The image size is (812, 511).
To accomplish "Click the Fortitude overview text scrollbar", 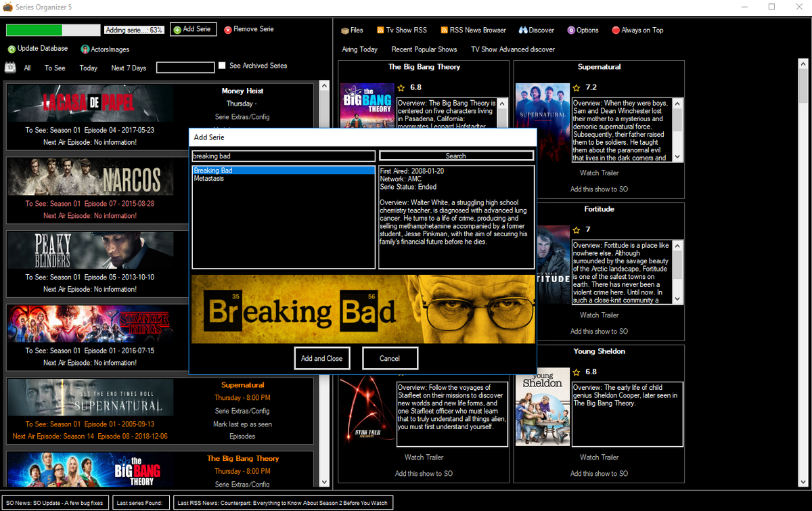I will [x=677, y=272].
